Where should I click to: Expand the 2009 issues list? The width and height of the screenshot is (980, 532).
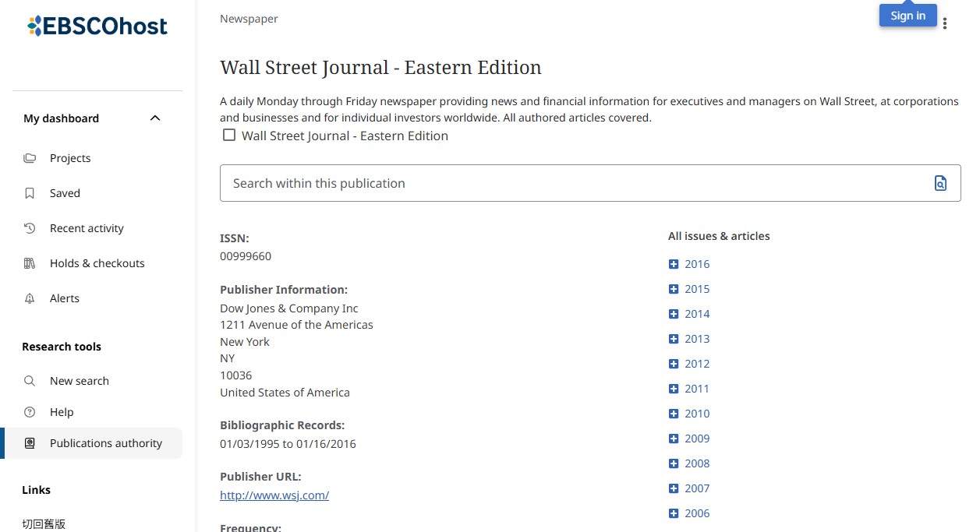tap(674, 439)
